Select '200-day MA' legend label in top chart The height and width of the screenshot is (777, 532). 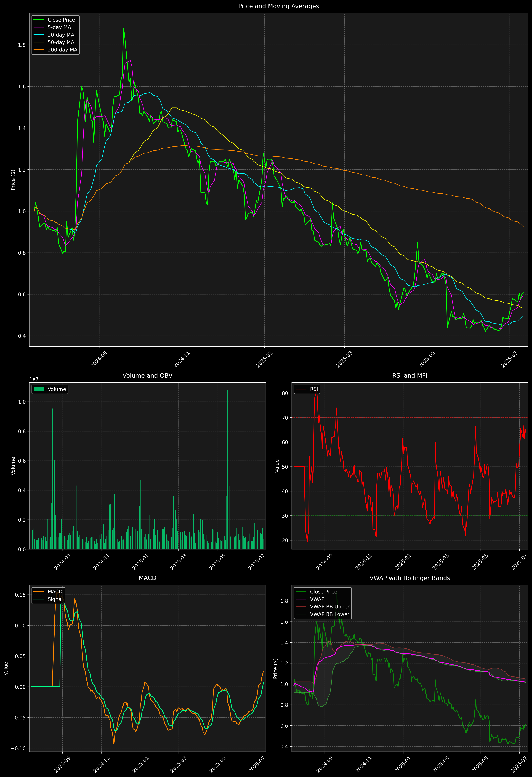click(x=63, y=50)
